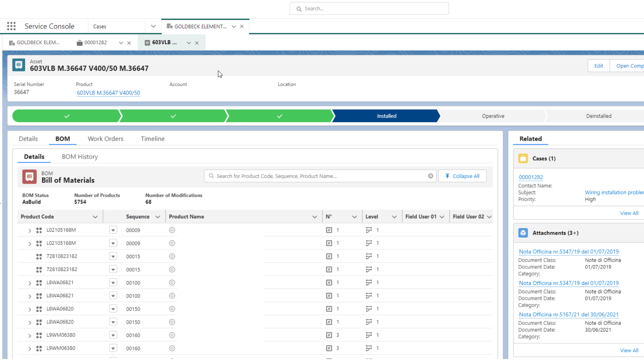Click the BOM product code search field

pos(320,176)
